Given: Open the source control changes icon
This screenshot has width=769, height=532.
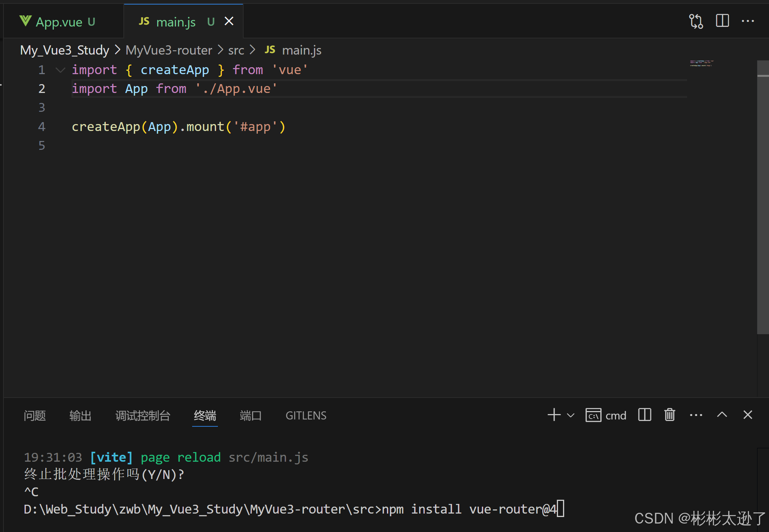Looking at the screenshot, I should [696, 21].
